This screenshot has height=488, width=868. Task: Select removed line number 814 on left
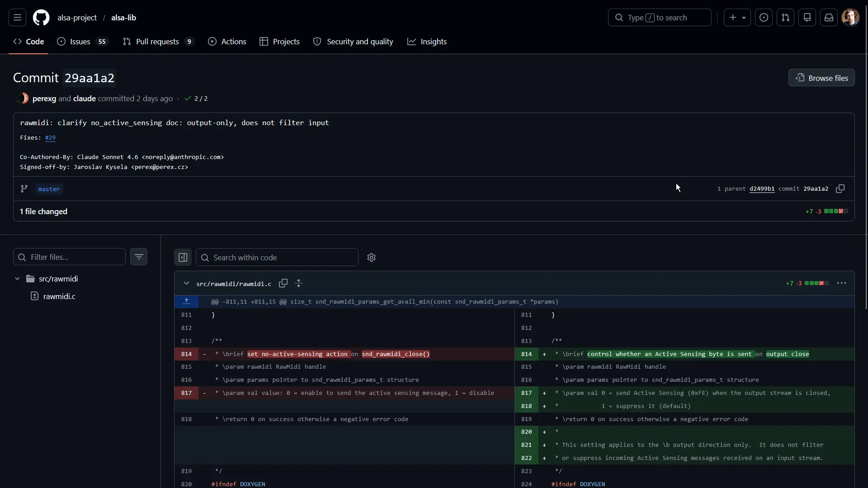click(186, 354)
